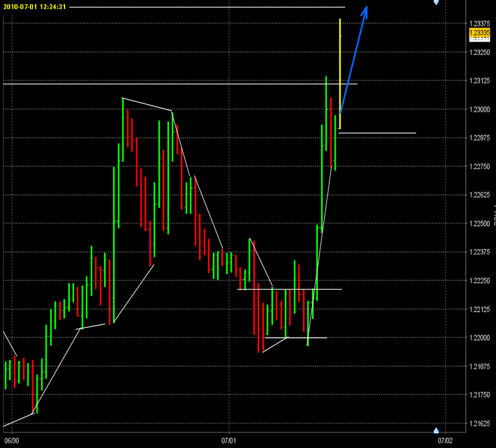Screen dimensions: 496x448
Task: Click the 1.21875 price axis label
Action: [479, 366]
